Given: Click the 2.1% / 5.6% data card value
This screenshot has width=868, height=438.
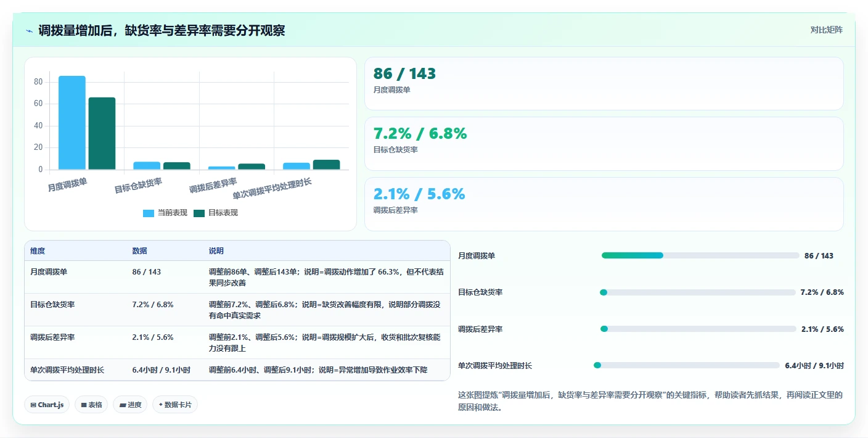Looking at the screenshot, I should click(x=419, y=194).
